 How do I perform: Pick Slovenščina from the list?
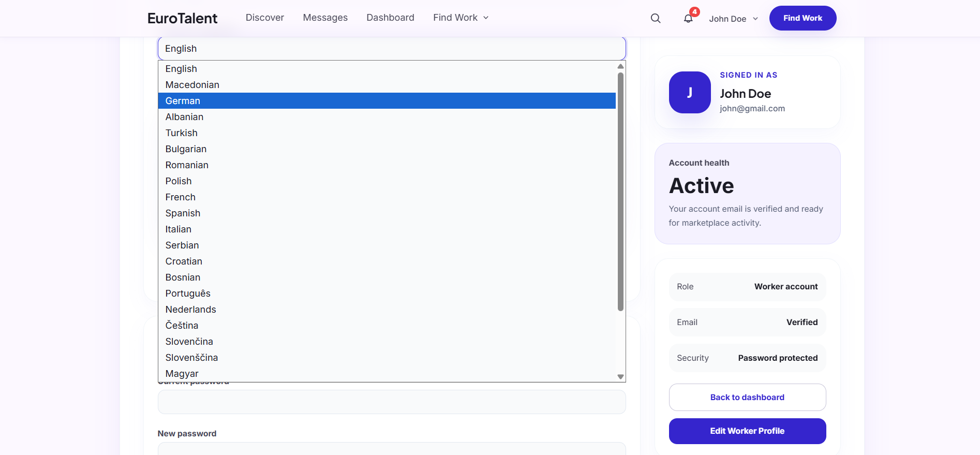(387, 358)
